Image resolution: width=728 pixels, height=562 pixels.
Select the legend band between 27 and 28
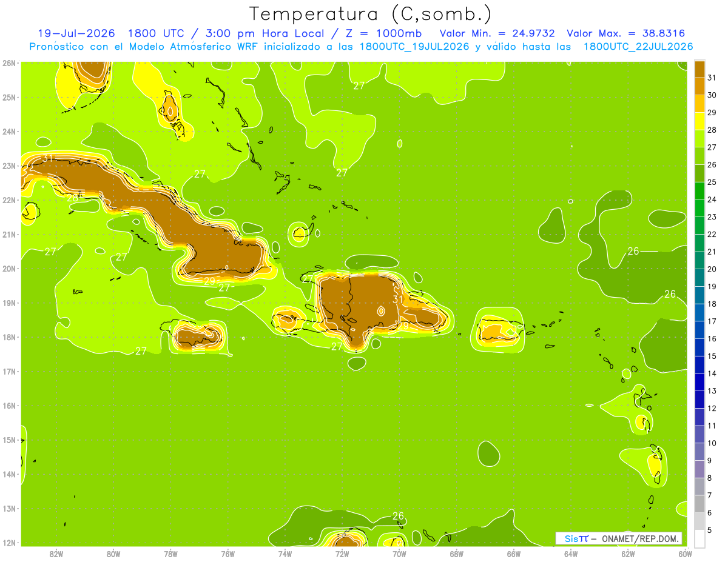point(700,139)
